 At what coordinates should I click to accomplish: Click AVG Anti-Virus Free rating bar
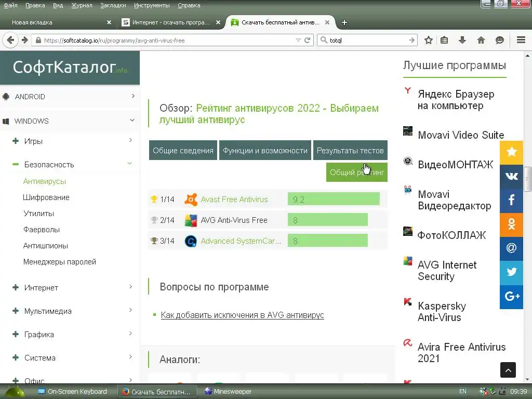coord(327,220)
